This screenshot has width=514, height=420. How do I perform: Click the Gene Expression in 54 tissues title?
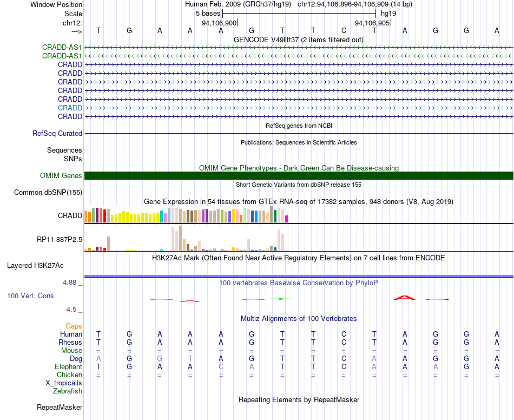[x=299, y=202]
